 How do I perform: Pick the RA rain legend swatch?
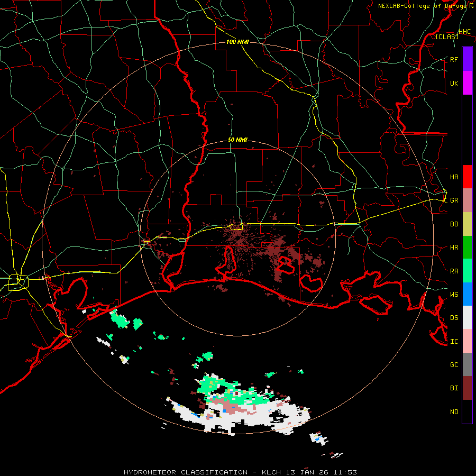(x=467, y=271)
